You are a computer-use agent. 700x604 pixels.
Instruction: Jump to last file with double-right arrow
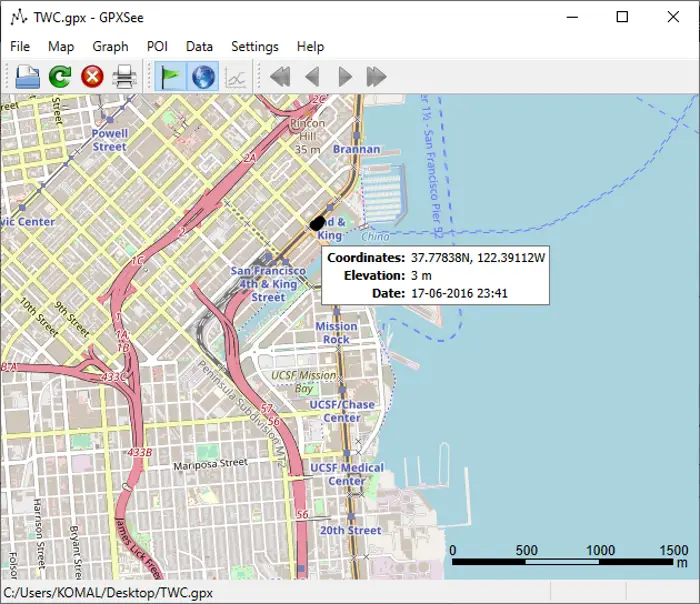point(377,76)
